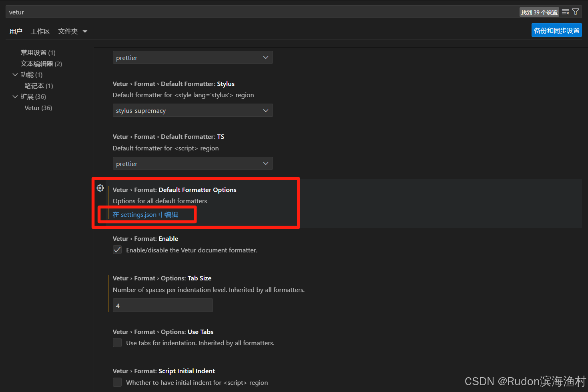Toggle Vetur Format Enable checkbox
The height and width of the screenshot is (392, 588).
117,250
